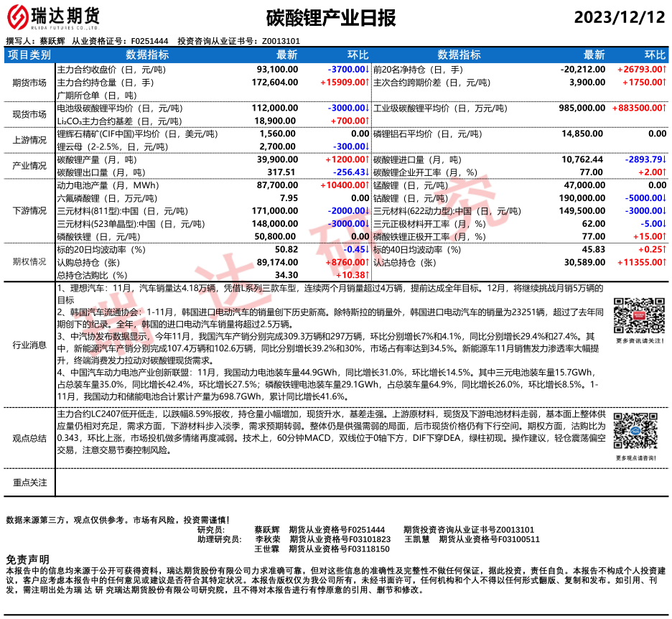
Task: Click the report title 碳酸锂产业日报
Action: coord(330,17)
